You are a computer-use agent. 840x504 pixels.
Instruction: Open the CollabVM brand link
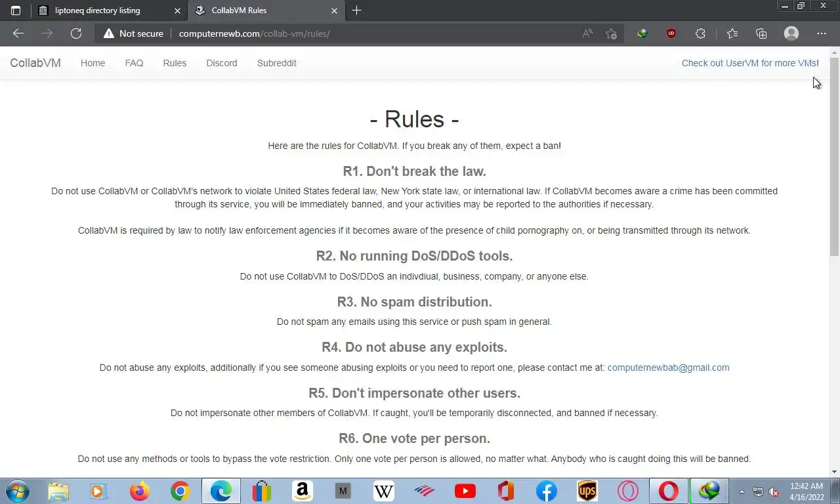coord(35,63)
